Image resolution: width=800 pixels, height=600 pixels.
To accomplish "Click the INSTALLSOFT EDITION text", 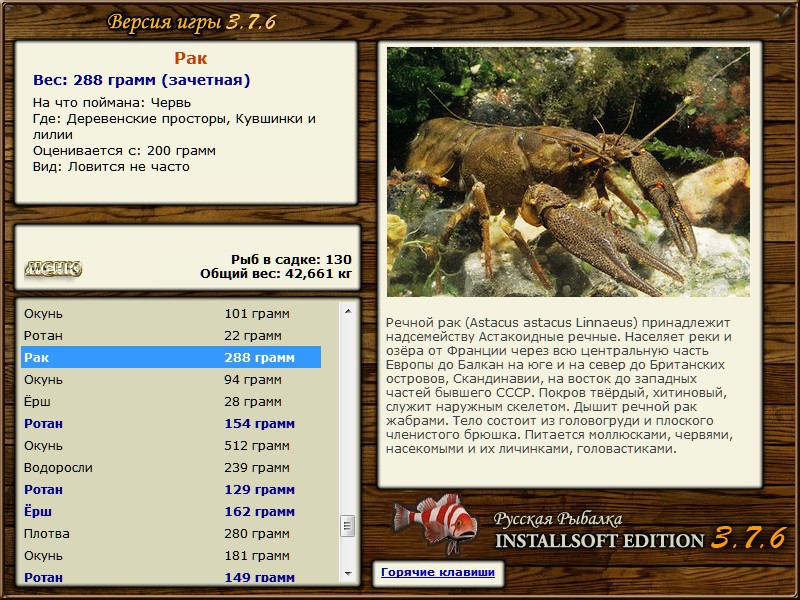I will 599,540.
